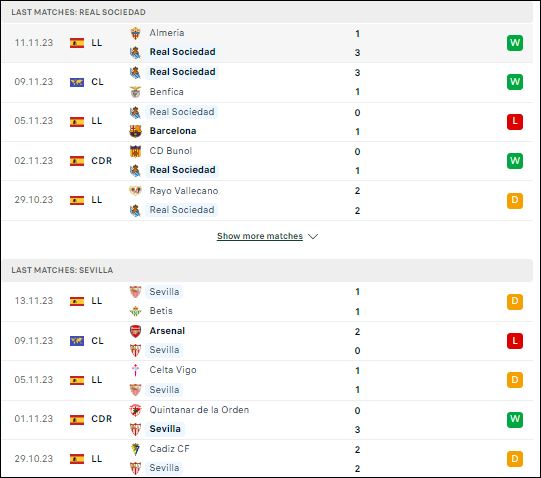Click the Almeria club crest icon
This screenshot has height=478, width=541.
click(135, 33)
